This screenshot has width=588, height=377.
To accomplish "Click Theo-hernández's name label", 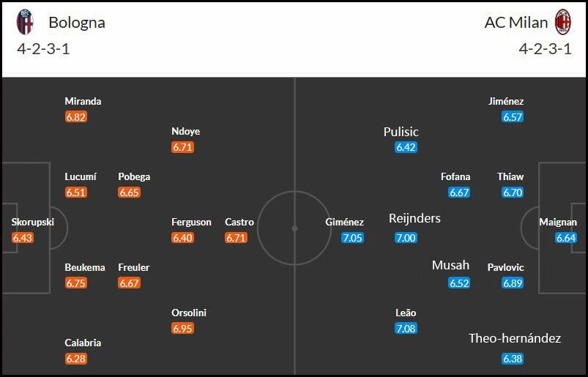I will (515, 338).
